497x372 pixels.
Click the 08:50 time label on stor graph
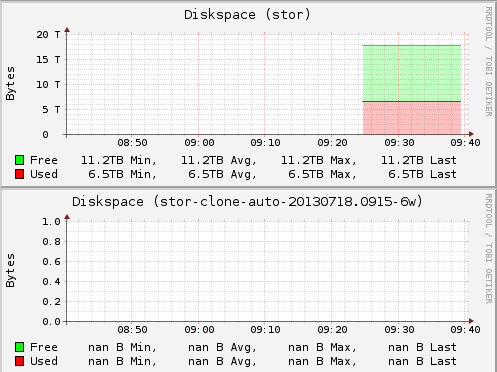(x=132, y=143)
